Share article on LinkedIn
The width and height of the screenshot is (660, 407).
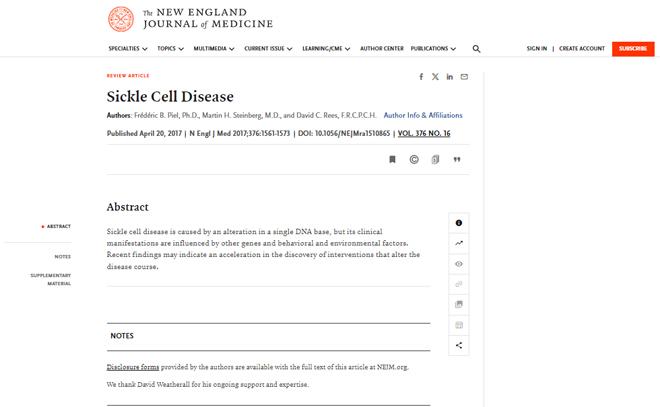(450, 77)
